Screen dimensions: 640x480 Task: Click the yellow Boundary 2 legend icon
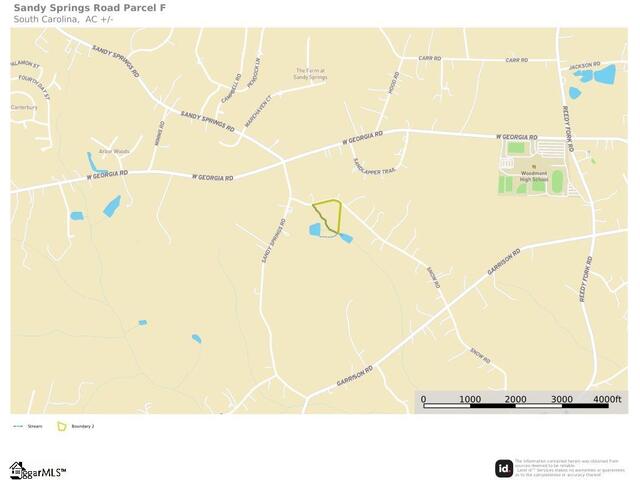click(62, 427)
